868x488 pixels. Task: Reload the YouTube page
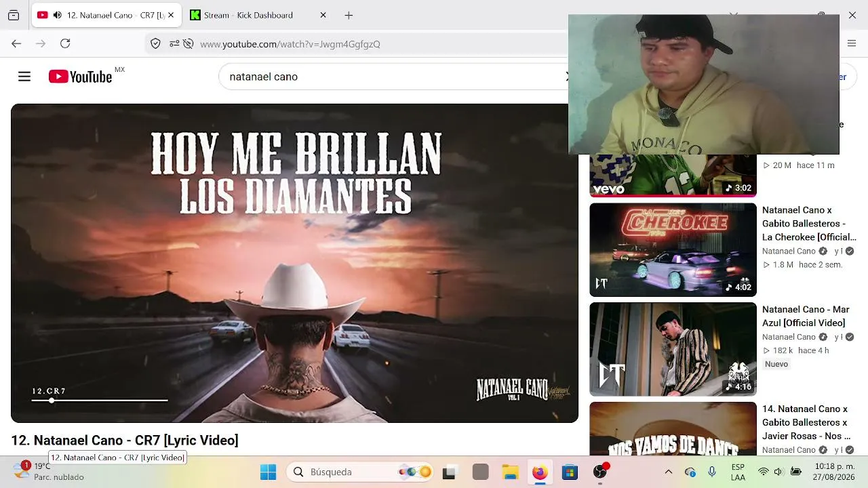point(65,43)
